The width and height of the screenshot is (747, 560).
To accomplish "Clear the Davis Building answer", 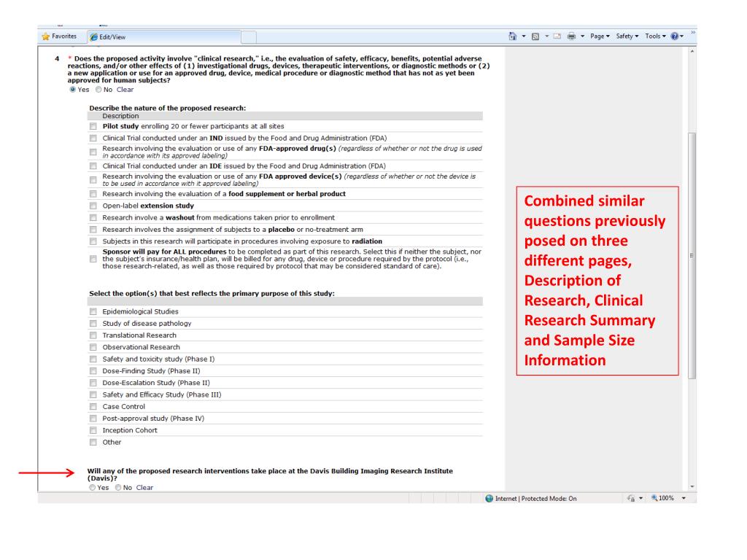I will [145, 488].
